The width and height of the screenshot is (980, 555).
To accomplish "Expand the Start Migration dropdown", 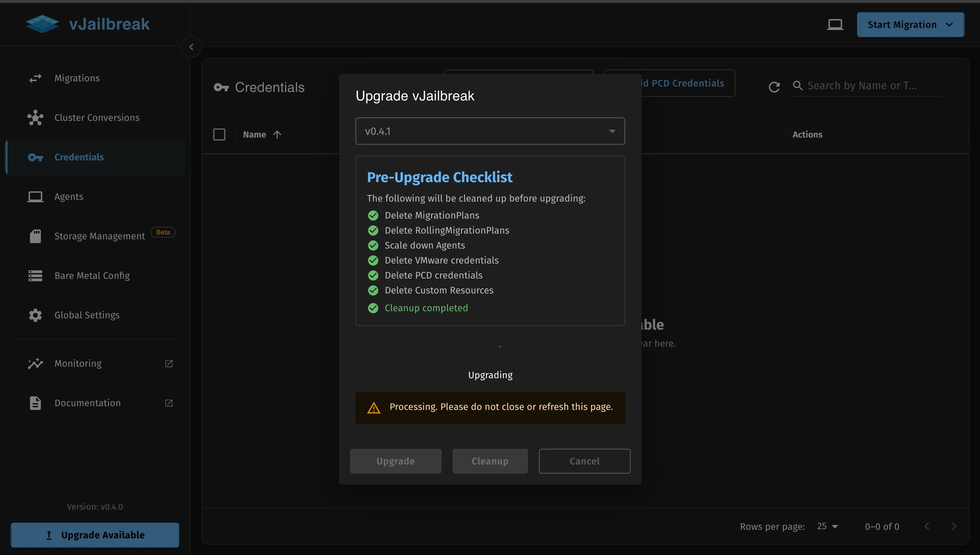I will coord(949,25).
